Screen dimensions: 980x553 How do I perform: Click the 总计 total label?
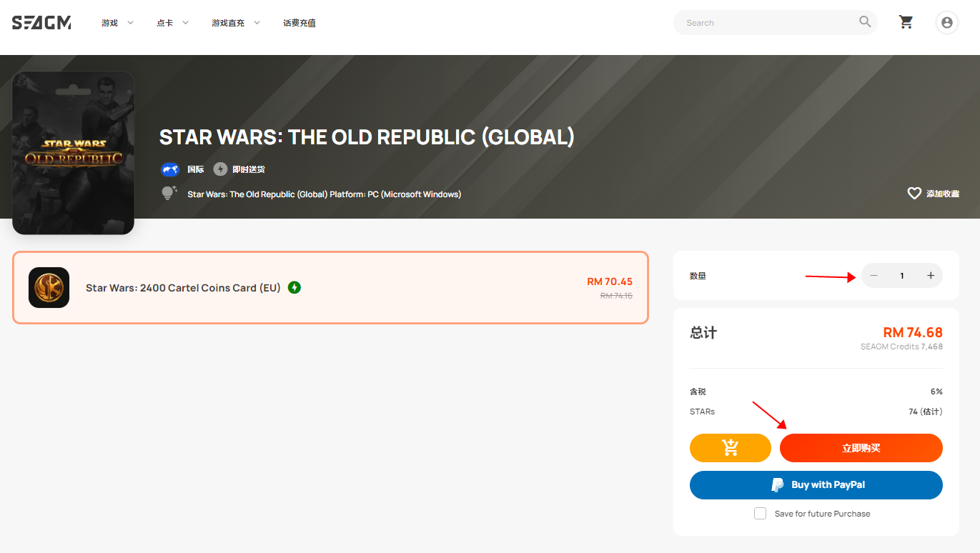pos(703,333)
